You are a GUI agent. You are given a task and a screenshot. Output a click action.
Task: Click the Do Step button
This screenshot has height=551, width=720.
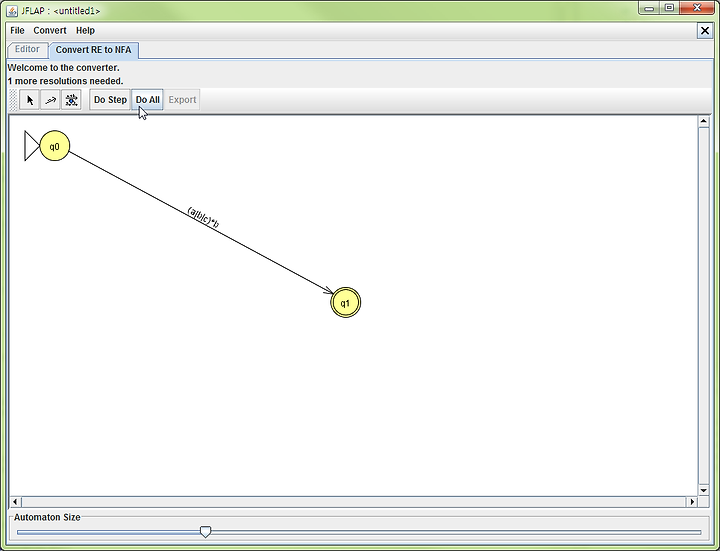coord(110,100)
